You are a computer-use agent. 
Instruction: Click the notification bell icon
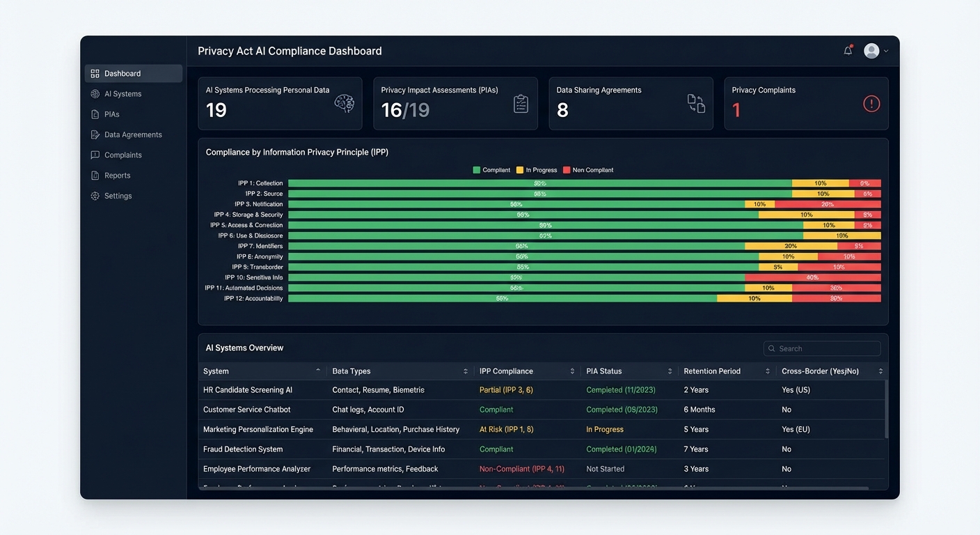[848, 50]
